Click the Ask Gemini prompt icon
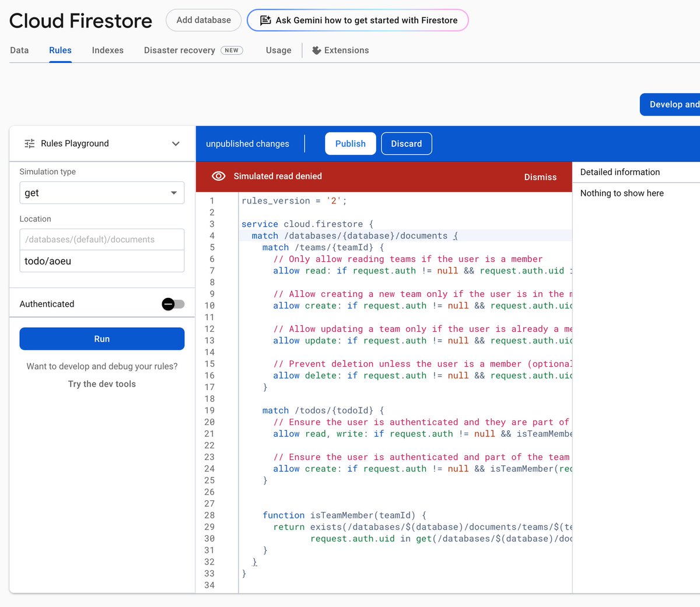700x607 pixels. (266, 20)
